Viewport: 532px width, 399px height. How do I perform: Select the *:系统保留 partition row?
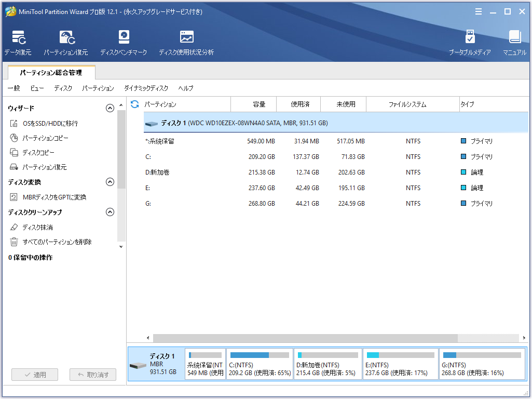click(336, 141)
